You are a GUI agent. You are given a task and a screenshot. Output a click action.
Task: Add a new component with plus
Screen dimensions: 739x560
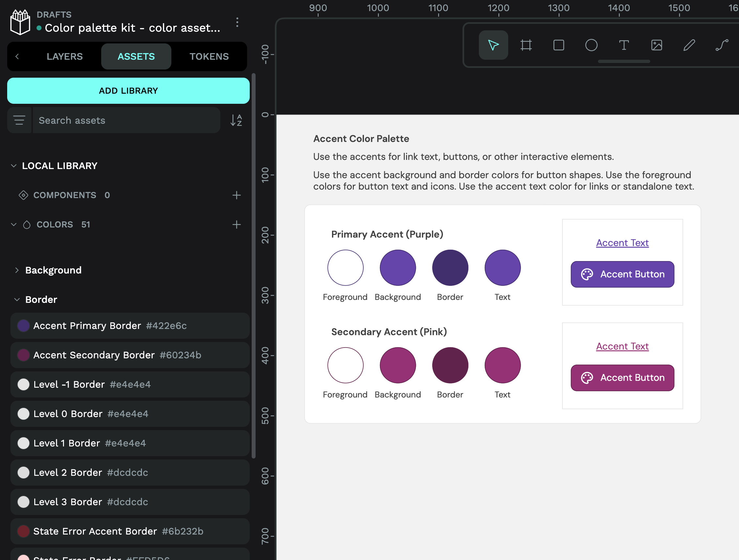tap(237, 195)
